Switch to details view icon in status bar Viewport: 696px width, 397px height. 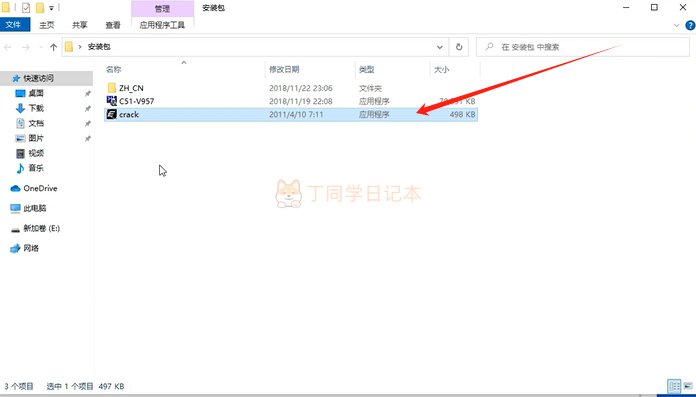(x=674, y=385)
